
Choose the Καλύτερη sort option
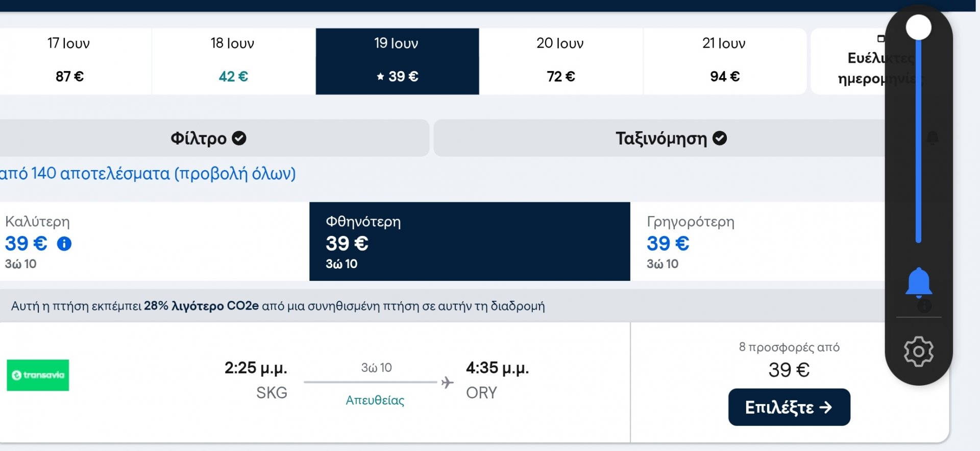154,242
